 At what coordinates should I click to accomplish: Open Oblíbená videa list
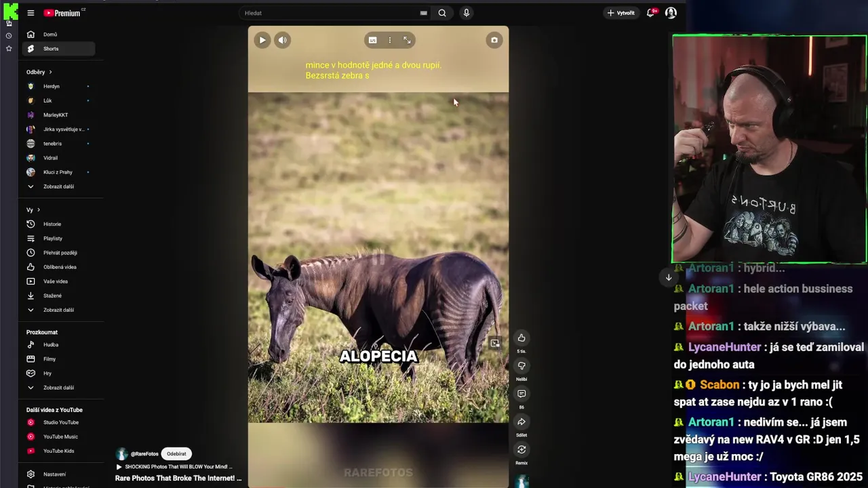[x=58, y=267]
